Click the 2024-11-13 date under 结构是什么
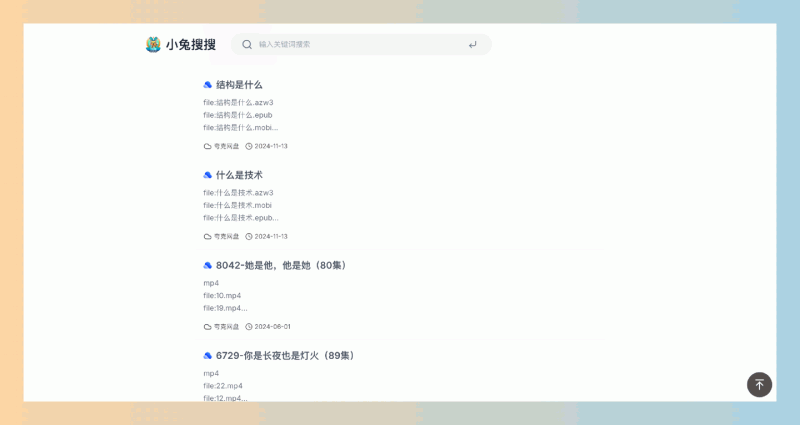The height and width of the screenshot is (425, 800). click(x=271, y=146)
